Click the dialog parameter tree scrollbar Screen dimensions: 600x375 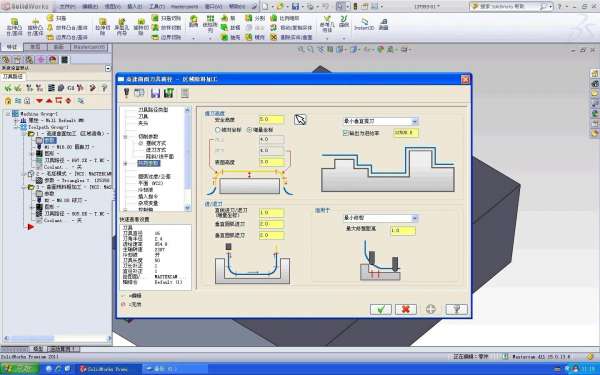point(188,159)
